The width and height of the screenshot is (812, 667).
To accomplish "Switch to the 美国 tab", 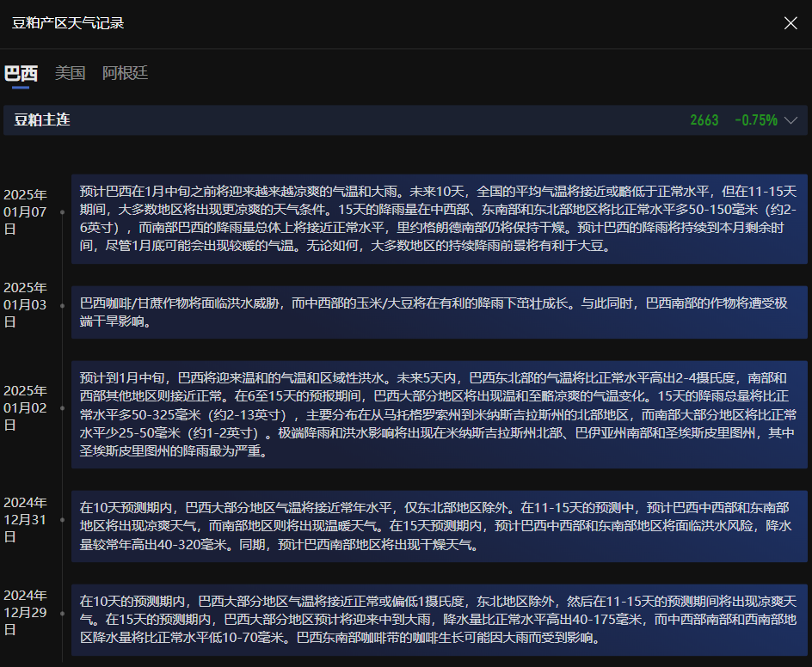I will coord(70,73).
